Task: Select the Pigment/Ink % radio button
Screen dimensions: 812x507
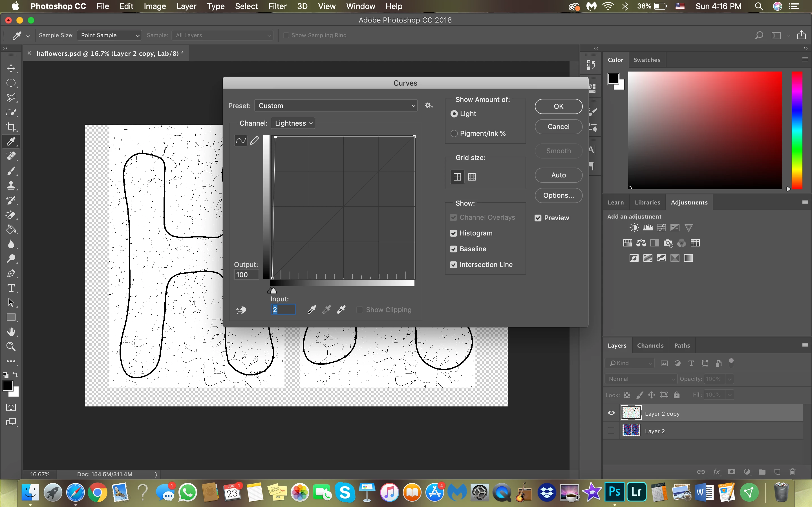Action: click(454, 134)
